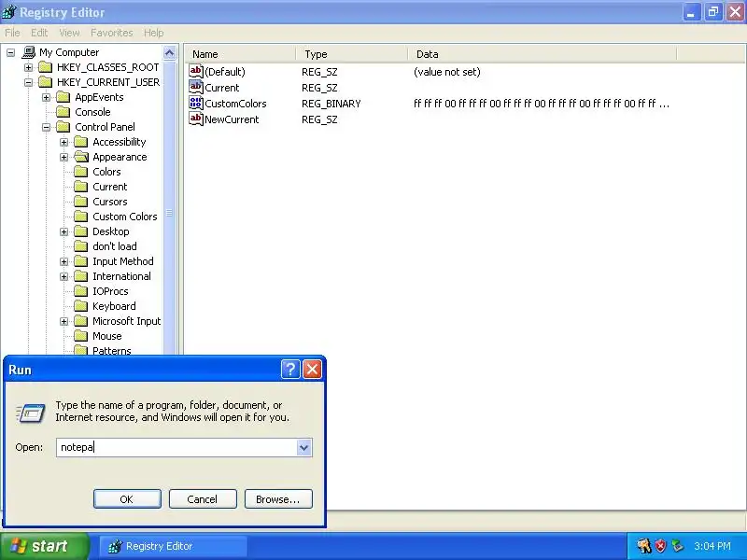This screenshot has width=747, height=560.
Task: Open the Favorites menu
Action: pyautogui.click(x=111, y=33)
